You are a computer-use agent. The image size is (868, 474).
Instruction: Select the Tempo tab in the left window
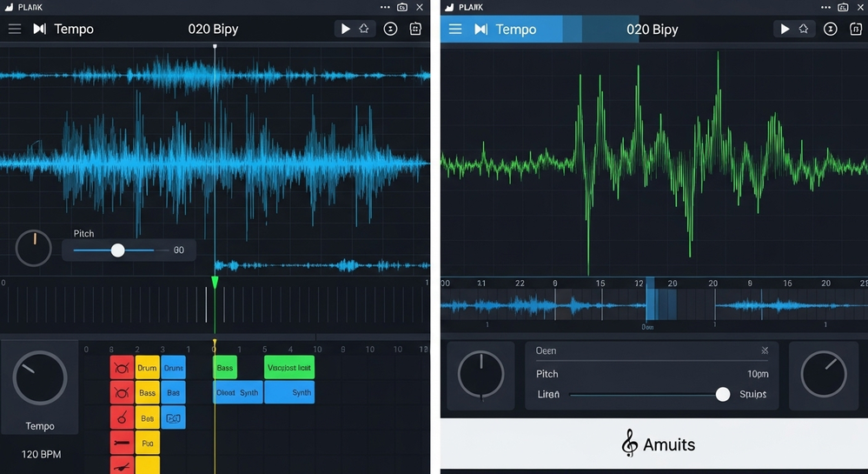pos(74,29)
